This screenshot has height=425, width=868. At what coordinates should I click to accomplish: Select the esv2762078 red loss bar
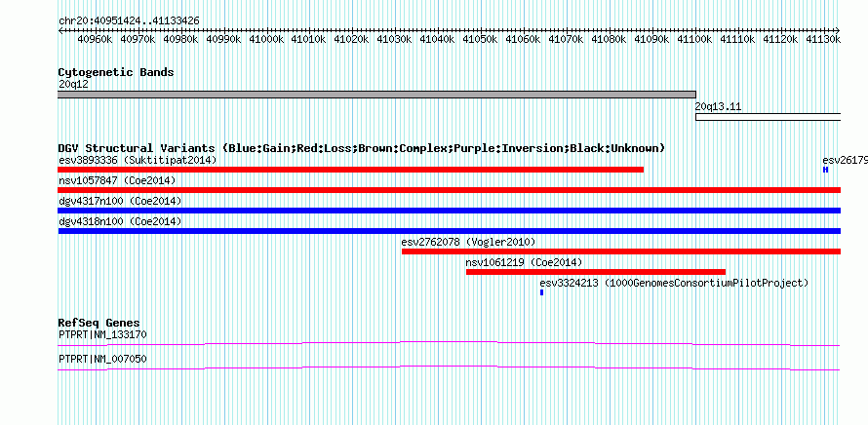[x=621, y=251]
